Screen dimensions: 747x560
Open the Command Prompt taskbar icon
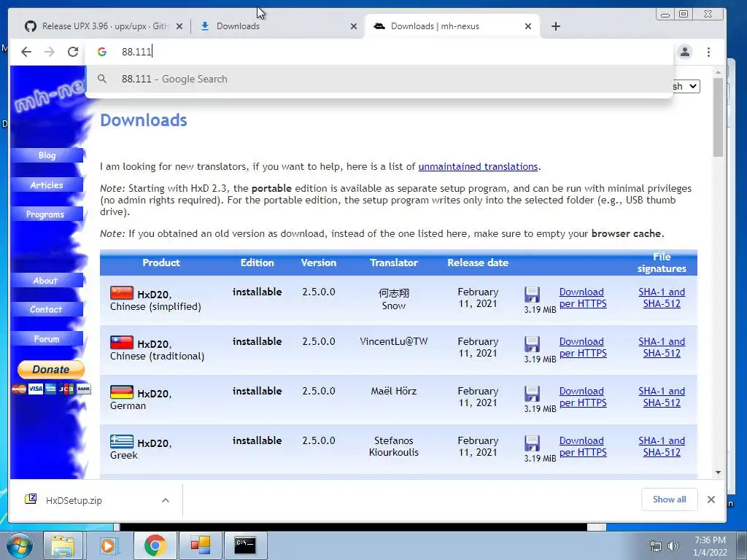(245, 545)
